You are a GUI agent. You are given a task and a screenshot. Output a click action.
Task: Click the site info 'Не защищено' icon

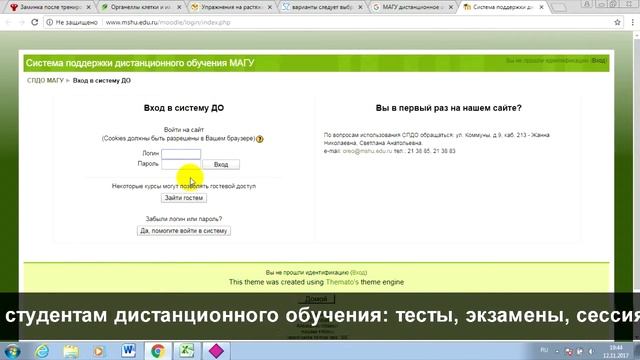click(49, 22)
